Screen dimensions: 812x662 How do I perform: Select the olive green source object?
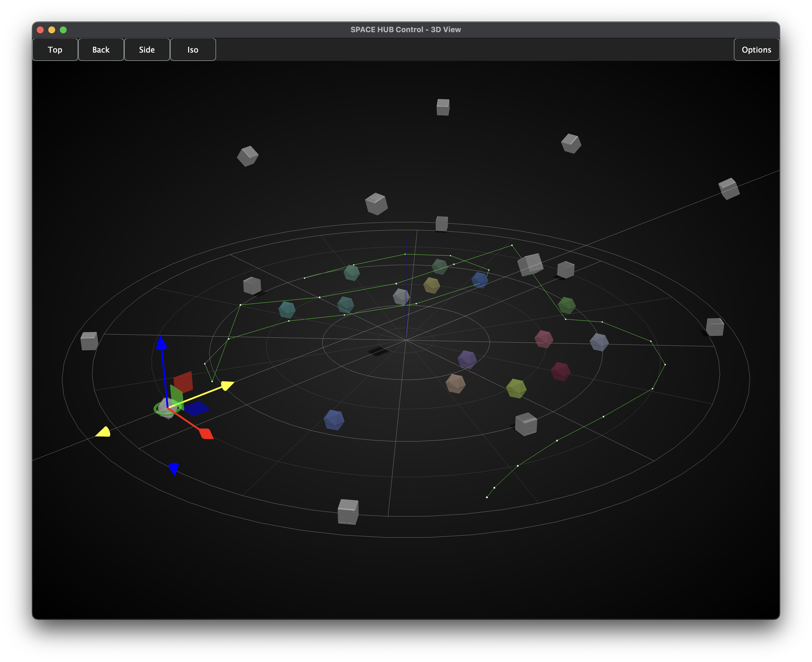click(516, 388)
